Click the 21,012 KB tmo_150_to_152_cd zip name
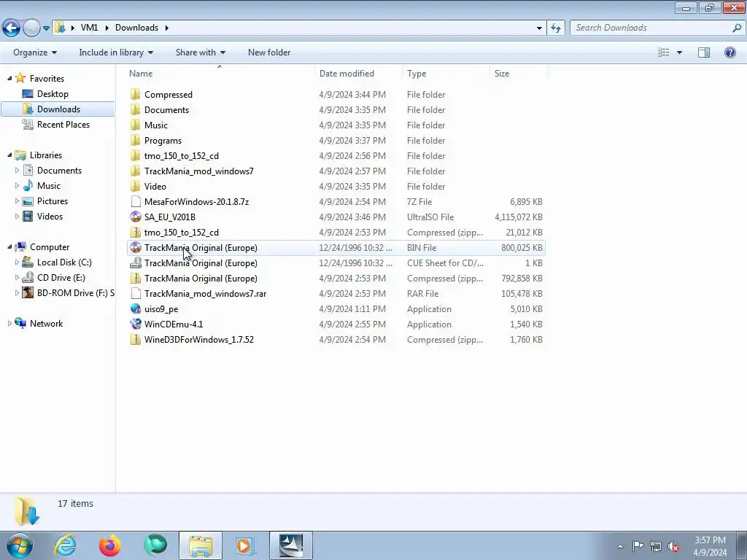The image size is (747, 560). [181, 232]
